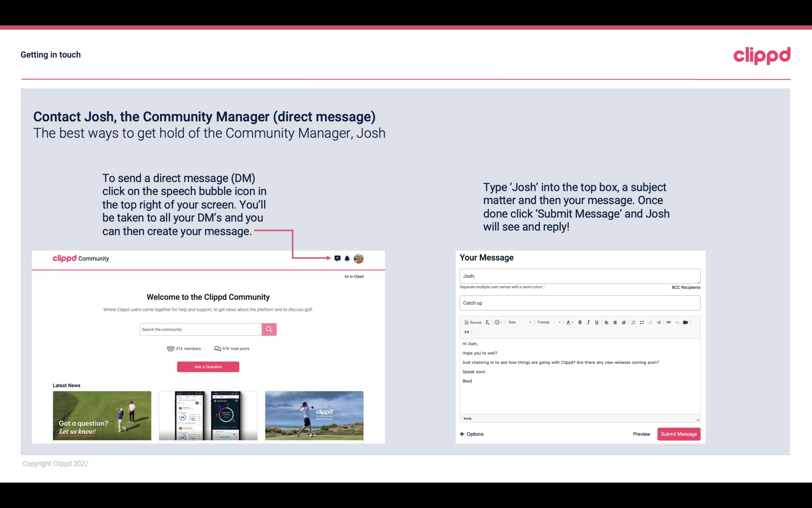Click the italic formatting I icon

coord(587,323)
